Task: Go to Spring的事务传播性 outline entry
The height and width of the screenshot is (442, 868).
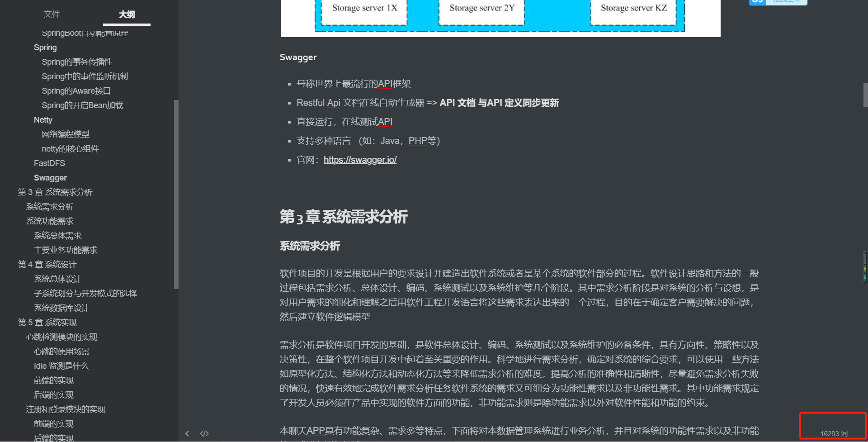Action: [x=77, y=62]
